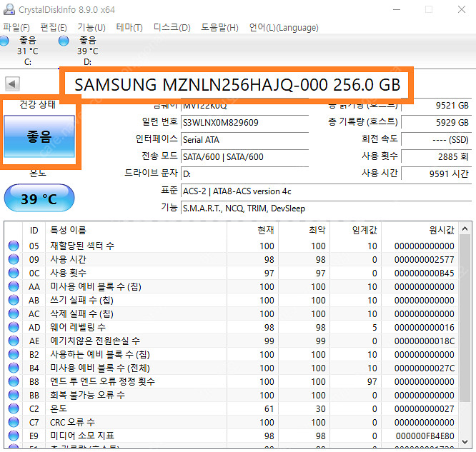The image size is (476, 452).
Task: Click the status icon for row B2
Action: click(x=14, y=354)
